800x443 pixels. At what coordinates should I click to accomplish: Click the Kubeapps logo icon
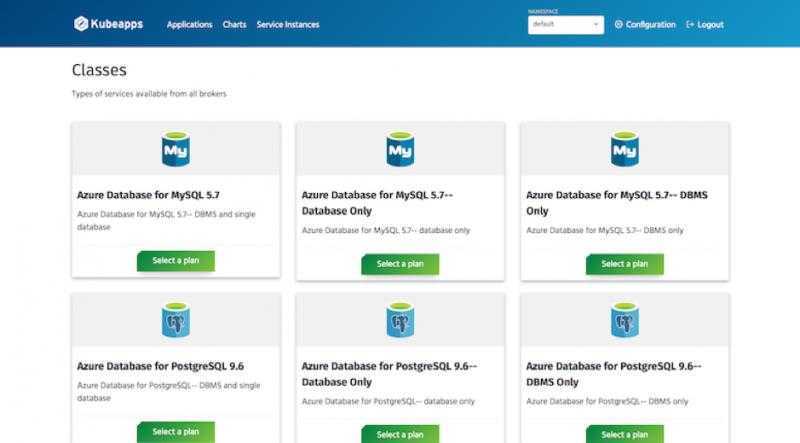point(81,24)
